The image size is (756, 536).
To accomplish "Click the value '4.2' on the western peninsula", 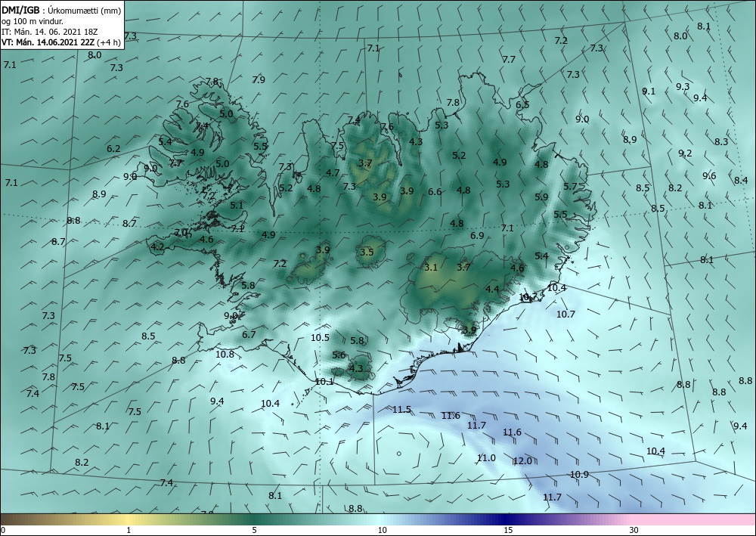I will (x=158, y=247).
